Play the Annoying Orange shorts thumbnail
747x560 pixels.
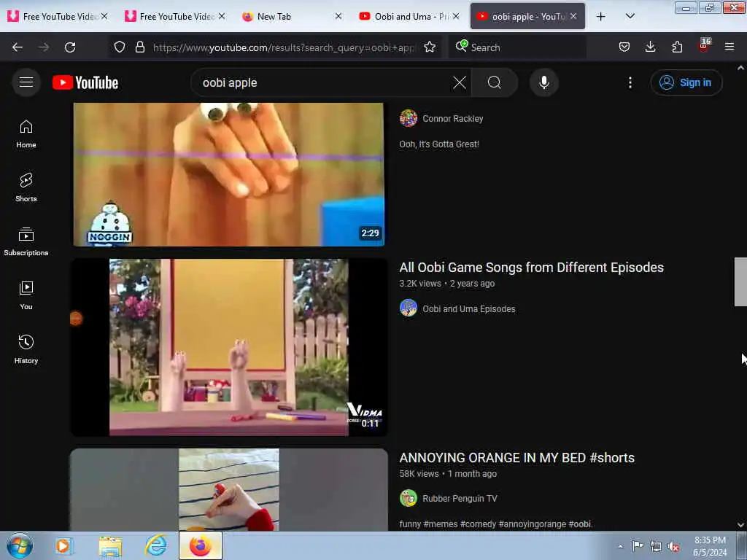coord(228,489)
